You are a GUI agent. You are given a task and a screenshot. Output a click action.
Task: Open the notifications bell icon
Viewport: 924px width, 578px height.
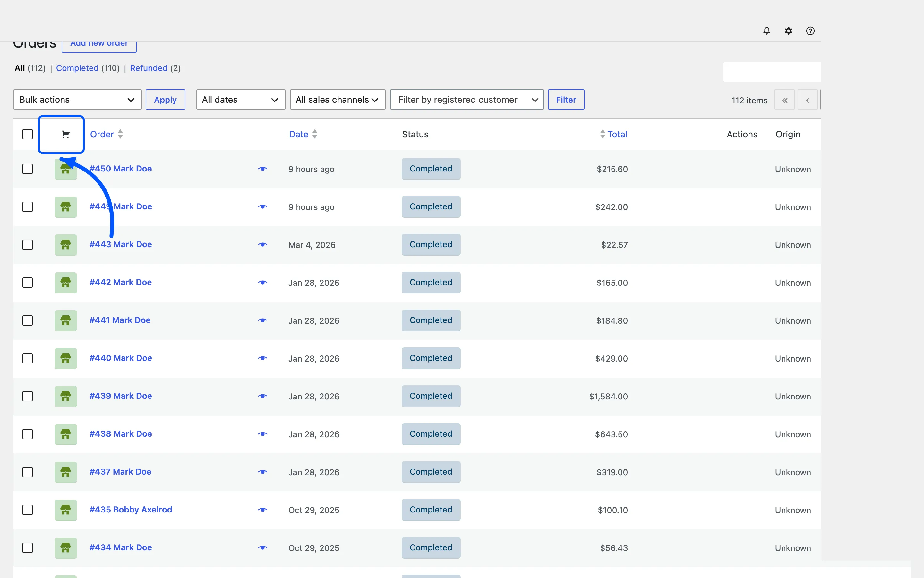[x=766, y=31]
